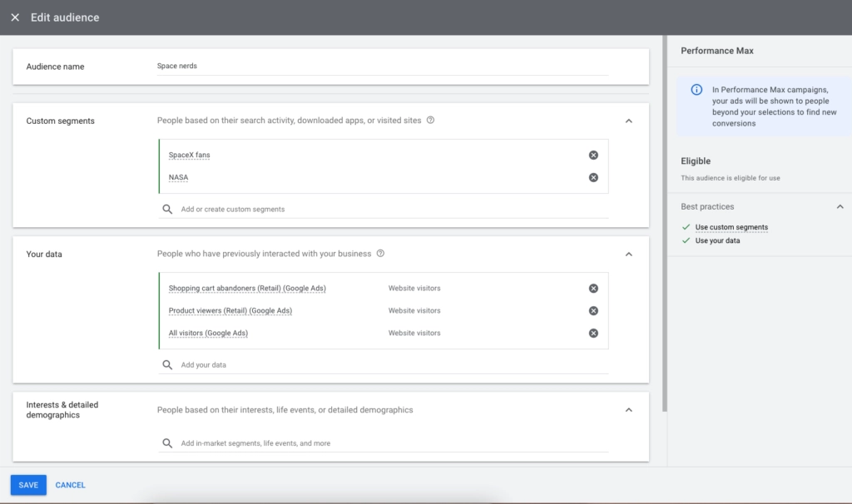Click the vertical scrollbar of audience form
Viewport: 852px width, 504px height.
point(665,223)
